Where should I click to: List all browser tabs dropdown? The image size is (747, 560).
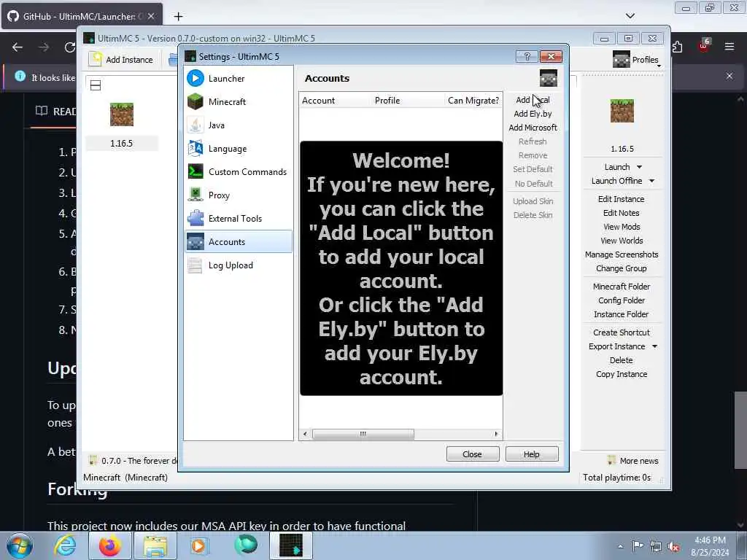pyautogui.click(x=630, y=16)
